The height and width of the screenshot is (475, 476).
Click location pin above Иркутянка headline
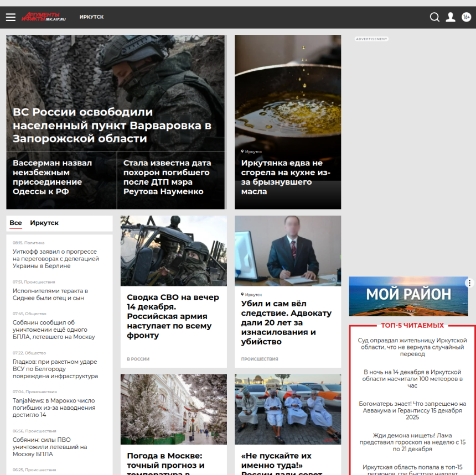[242, 151]
